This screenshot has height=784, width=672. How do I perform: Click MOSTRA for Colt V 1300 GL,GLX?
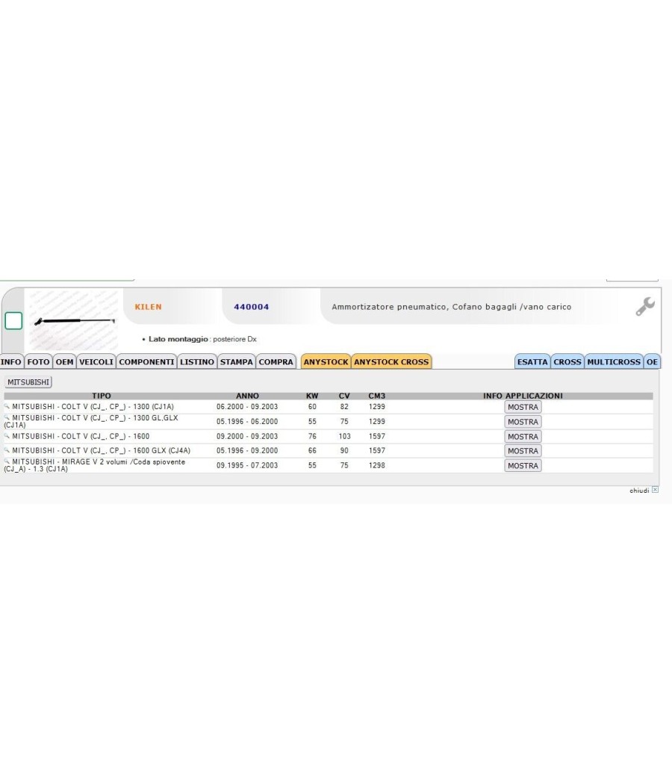pos(523,422)
